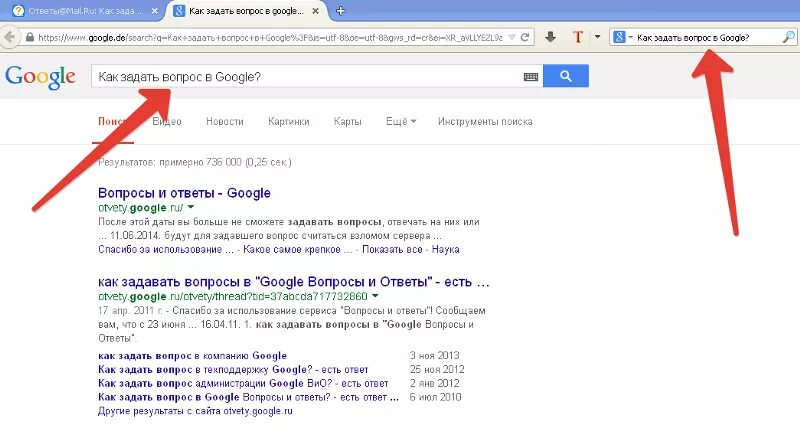Click the blue Google search button

(x=566, y=76)
